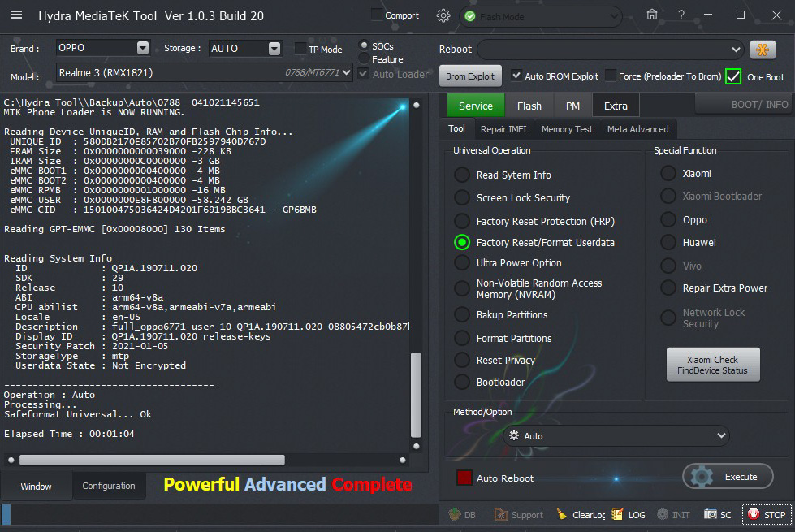Click the home icon in title bar

[652, 15]
